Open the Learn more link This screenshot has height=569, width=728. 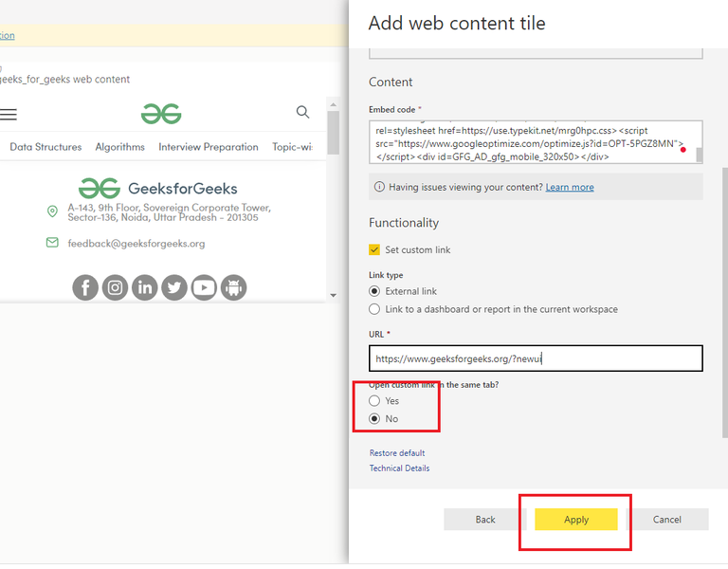pos(570,187)
